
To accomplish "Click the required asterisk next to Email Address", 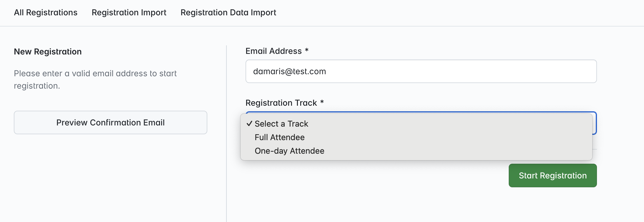I will coord(307,50).
